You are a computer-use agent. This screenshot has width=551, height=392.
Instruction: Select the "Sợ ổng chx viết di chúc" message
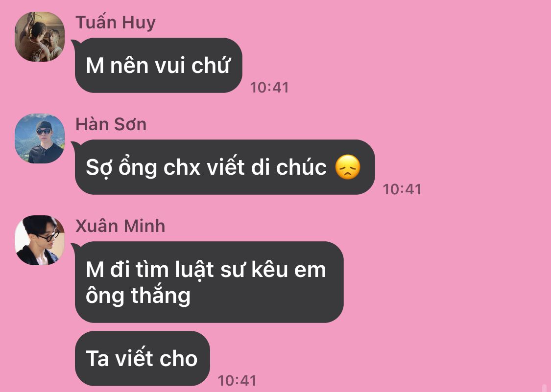tap(225, 167)
